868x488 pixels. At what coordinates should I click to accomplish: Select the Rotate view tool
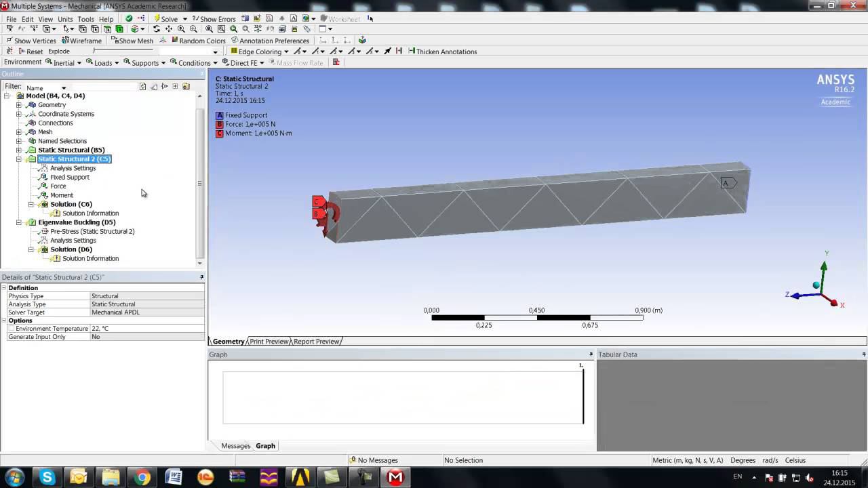tap(157, 29)
